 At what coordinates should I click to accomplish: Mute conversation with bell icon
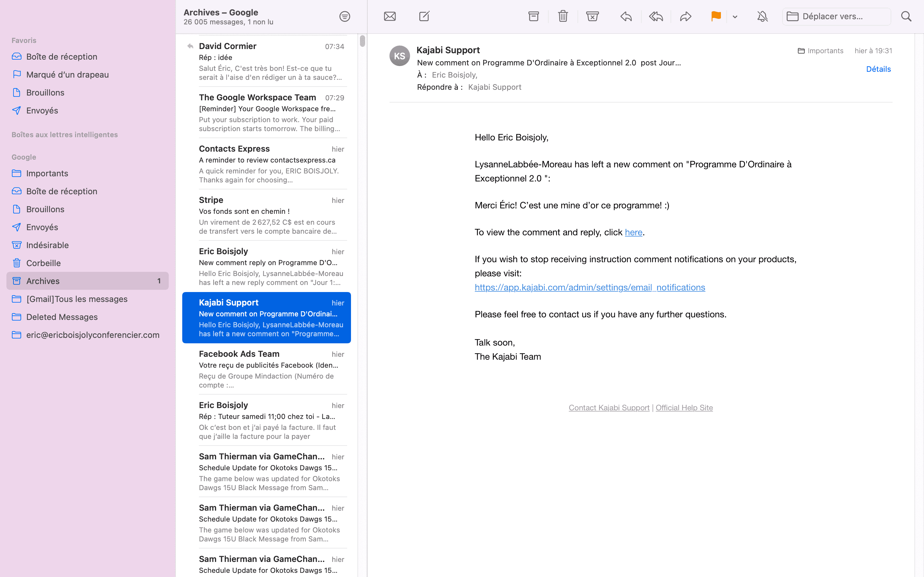[x=763, y=16]
